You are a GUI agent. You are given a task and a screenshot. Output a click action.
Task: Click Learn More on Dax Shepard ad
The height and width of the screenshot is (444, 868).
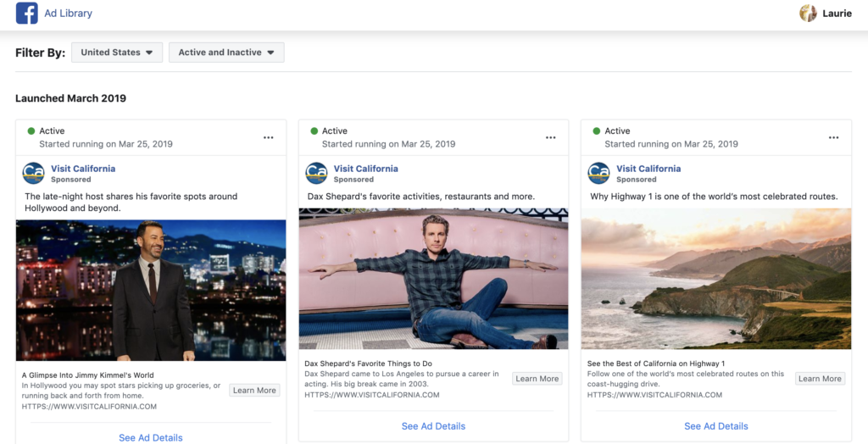tap(537, 379)
